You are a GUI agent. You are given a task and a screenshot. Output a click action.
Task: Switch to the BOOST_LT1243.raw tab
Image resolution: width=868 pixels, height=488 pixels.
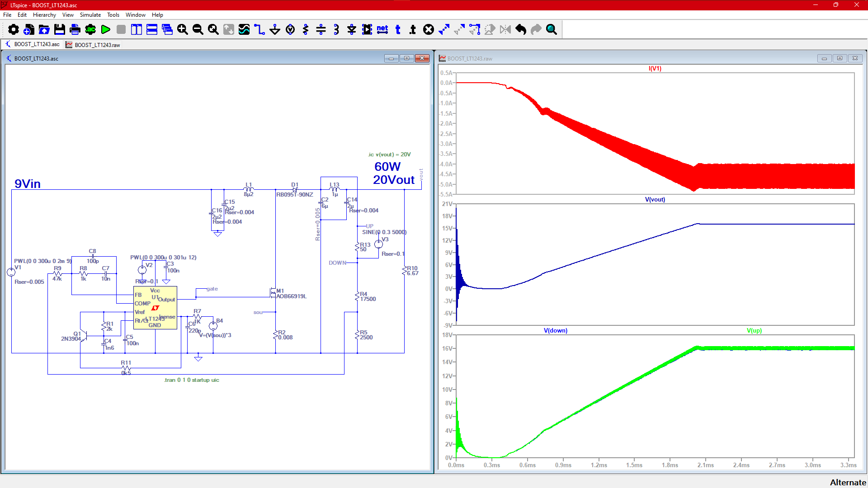point(93,45)
